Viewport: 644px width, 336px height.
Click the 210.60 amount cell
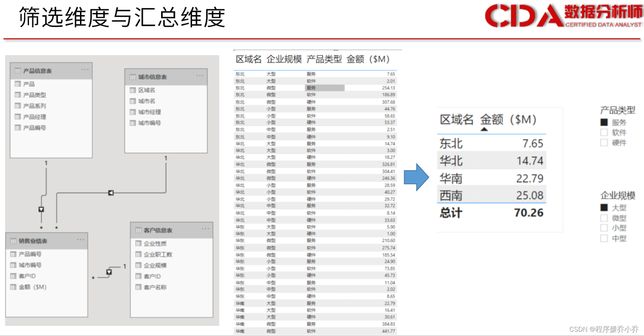[x=388, y=241]
